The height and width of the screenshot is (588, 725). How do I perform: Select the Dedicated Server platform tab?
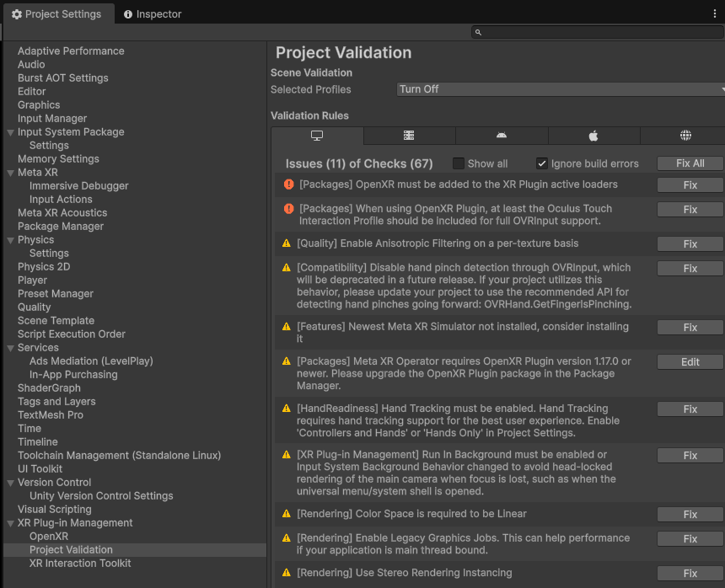coord(409,136)
